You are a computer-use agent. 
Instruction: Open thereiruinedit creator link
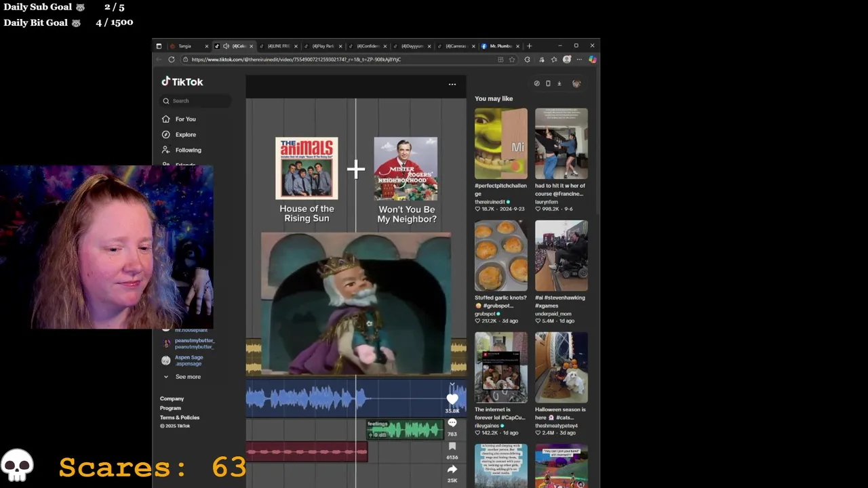click(x=490, y=202)
